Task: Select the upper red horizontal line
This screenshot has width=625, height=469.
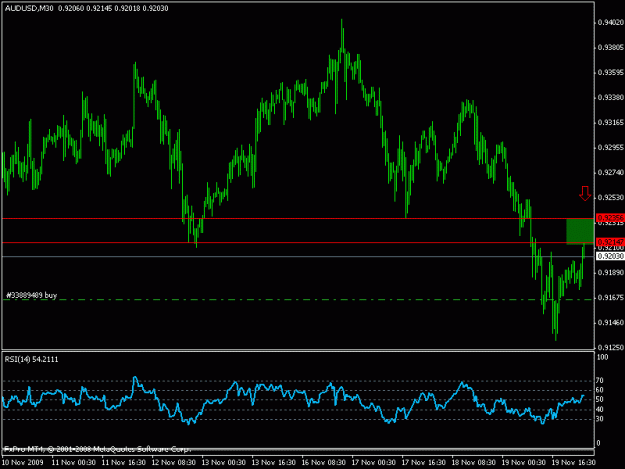Action: (298, 218)
